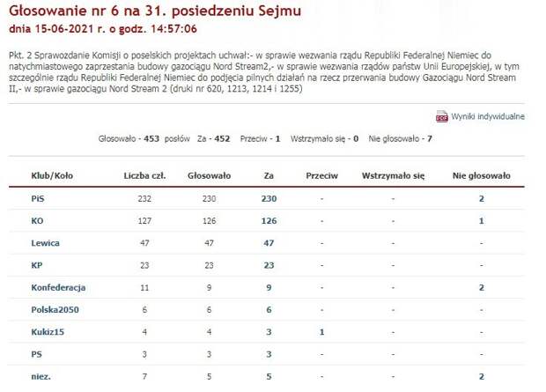This screenshot has width=546, height=392.
Task: Click the PS club link
Action: coord(36,354)
